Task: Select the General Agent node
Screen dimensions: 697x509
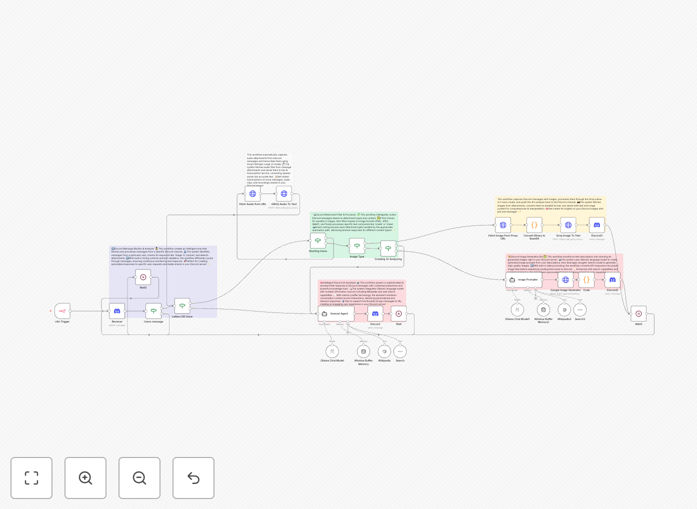Action: (336, 313)
